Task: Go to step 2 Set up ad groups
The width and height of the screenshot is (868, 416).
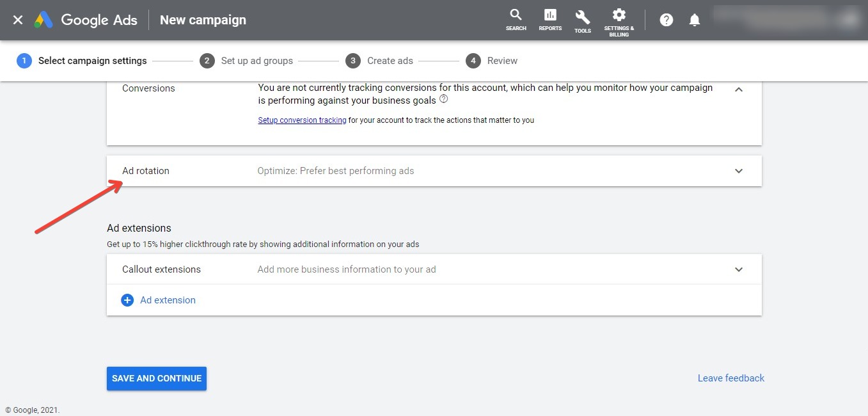Action: (x=246, y=61)
